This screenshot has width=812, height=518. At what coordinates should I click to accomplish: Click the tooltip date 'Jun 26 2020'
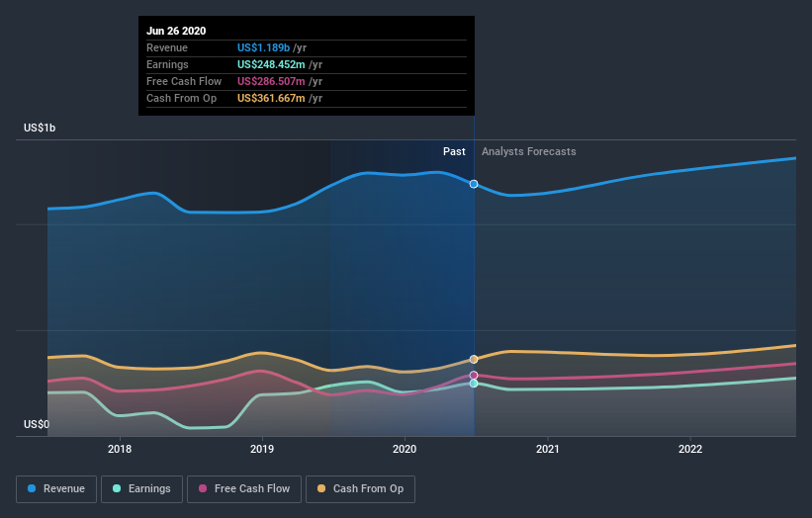[176, 31]
